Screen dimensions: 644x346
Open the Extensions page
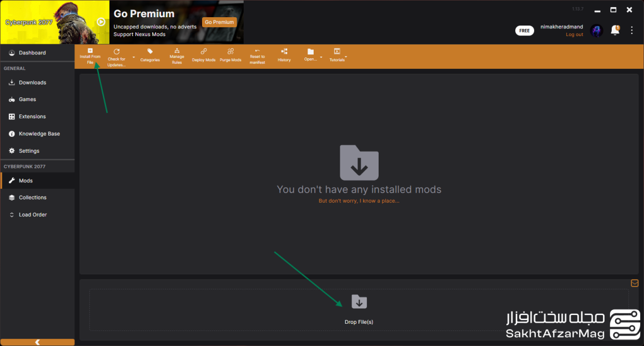point(37,117)
